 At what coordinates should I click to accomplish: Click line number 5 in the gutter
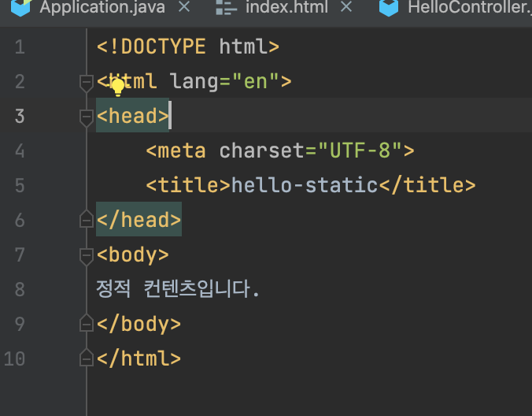(x=20, y=185)
